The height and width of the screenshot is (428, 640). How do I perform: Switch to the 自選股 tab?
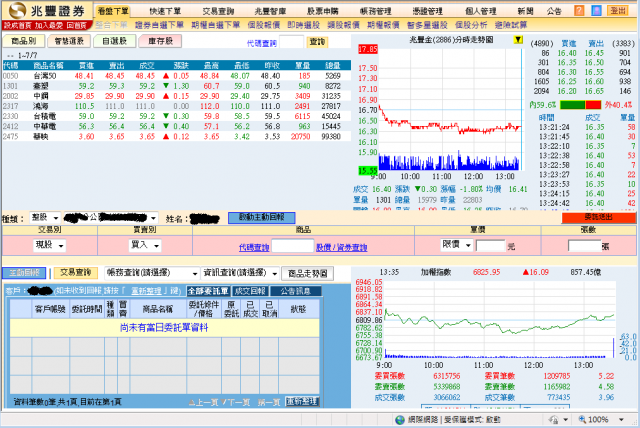coord(115,41)
